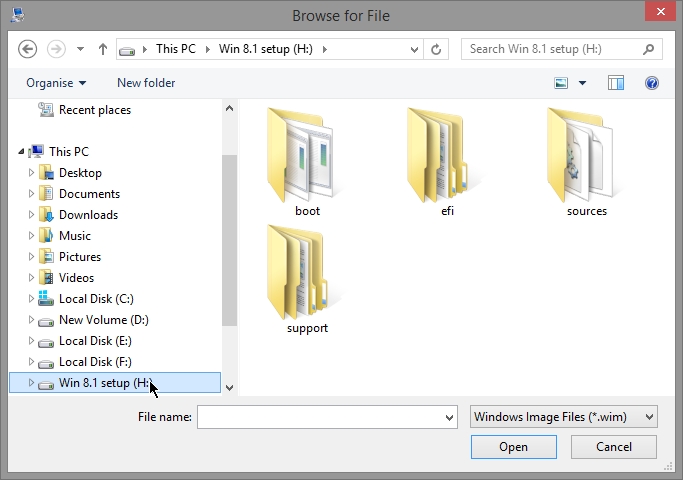Click the Pictures folder icon in tree
Image resolution: width=683 pixels, height=480 pixels.
coord(46,257)
